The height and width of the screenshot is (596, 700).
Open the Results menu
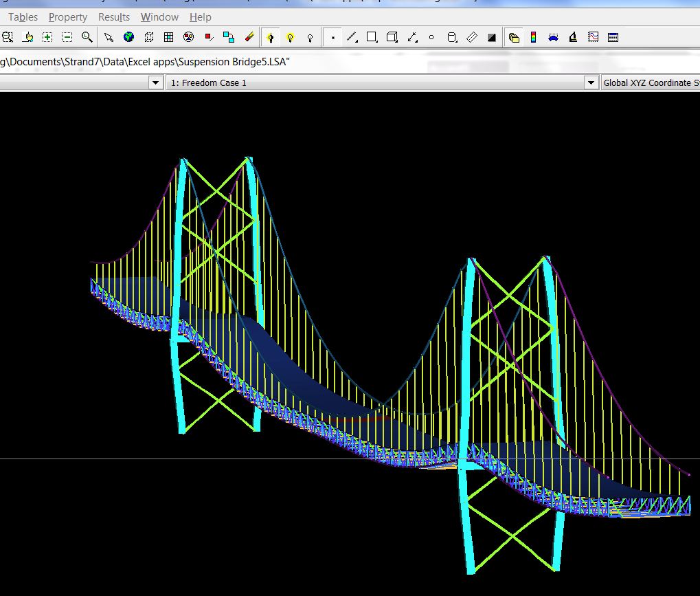[x=114, y=17]
